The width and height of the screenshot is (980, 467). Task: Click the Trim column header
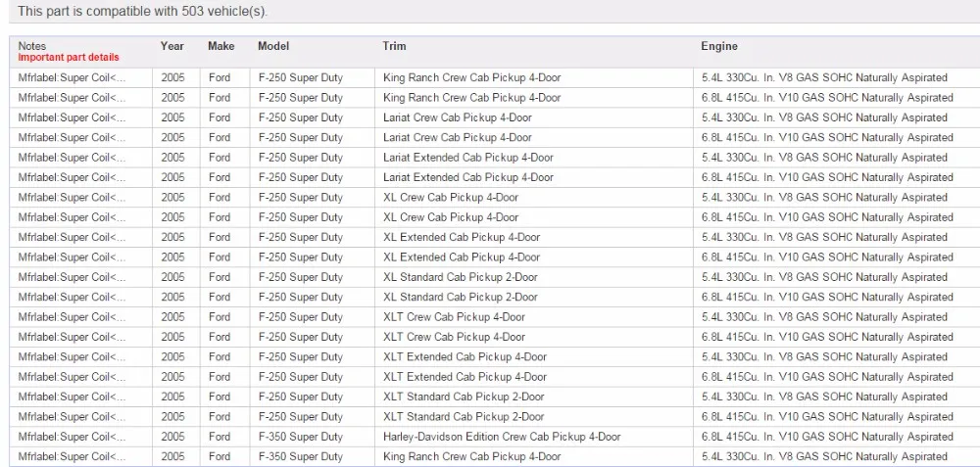click(394, 46)
